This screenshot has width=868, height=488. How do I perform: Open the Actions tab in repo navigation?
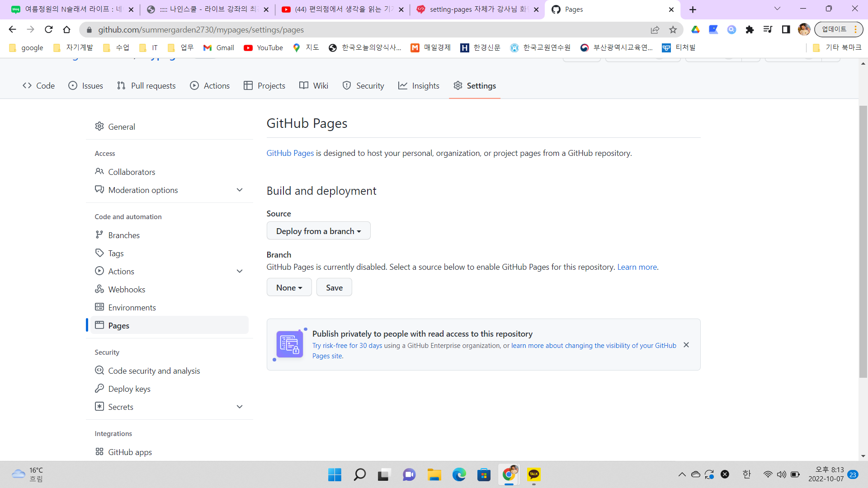pyautogui.click(x=210, y=86)
